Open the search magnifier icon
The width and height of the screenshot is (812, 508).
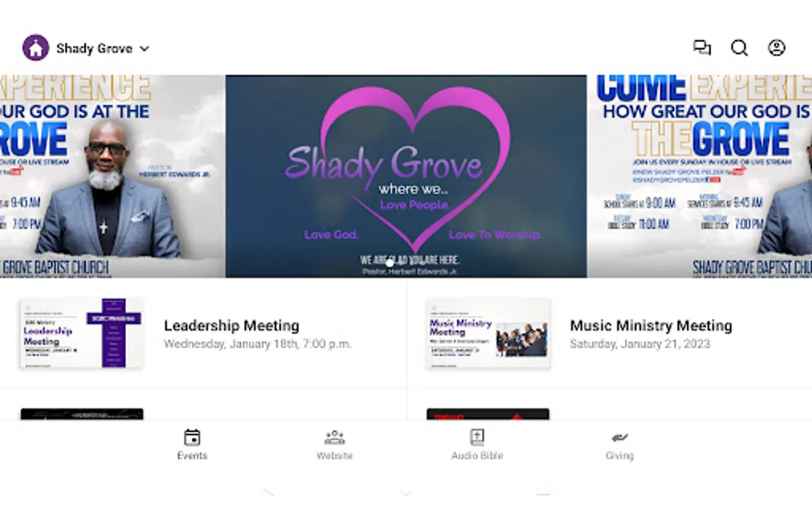pyautogui.click(x=739, y=47)
